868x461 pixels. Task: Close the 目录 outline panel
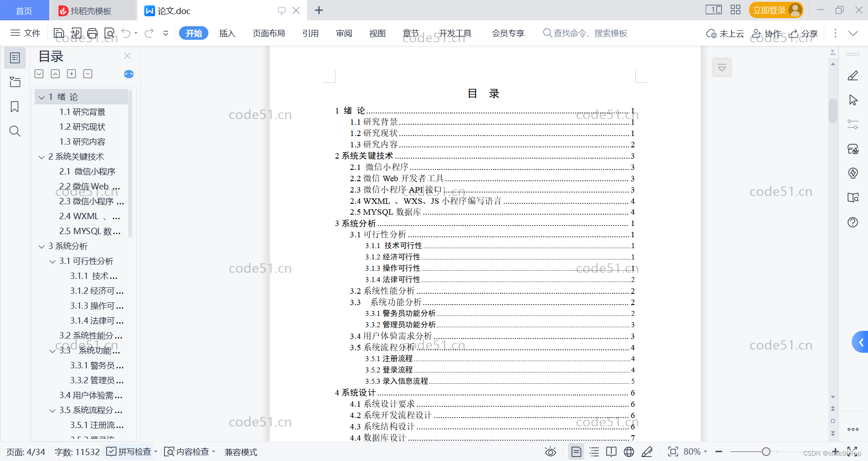127,56
